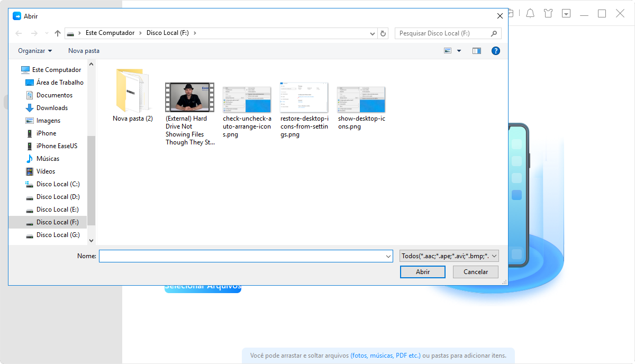Toggle the preview pane icon

pyautogui.click(x=477, y=51)
